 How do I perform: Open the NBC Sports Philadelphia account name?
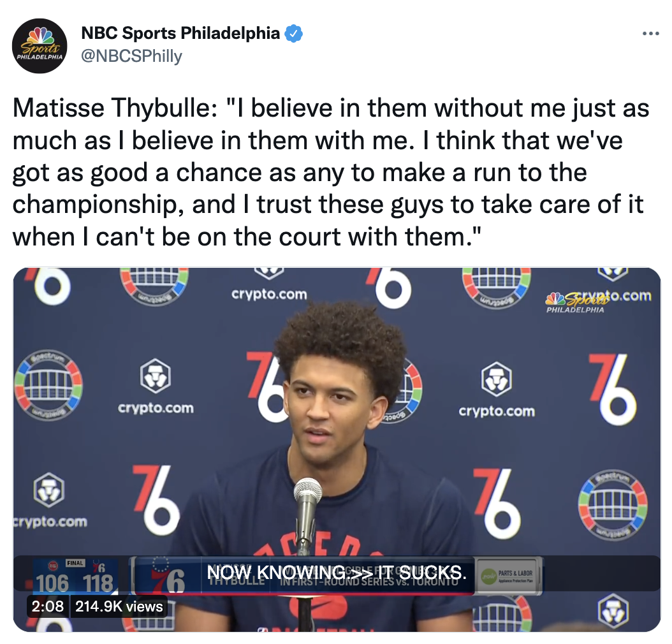click(x=180, y=33)
